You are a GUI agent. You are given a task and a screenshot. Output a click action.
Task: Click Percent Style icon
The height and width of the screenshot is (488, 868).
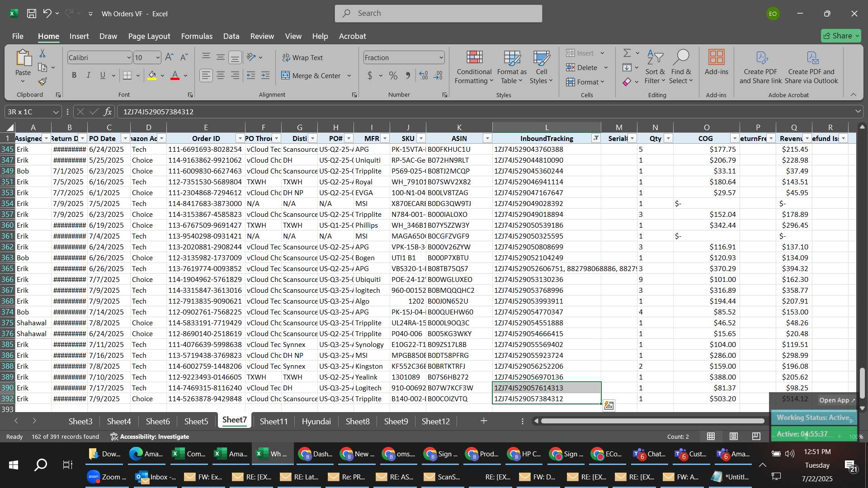(393, 75)
